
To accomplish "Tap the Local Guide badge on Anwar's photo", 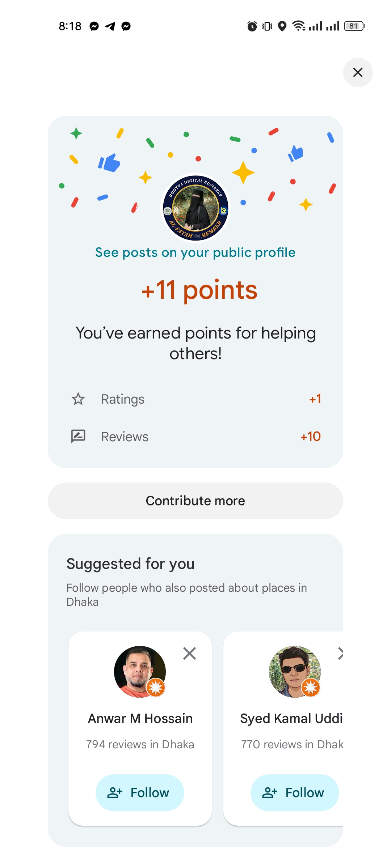I will point(156,688).
